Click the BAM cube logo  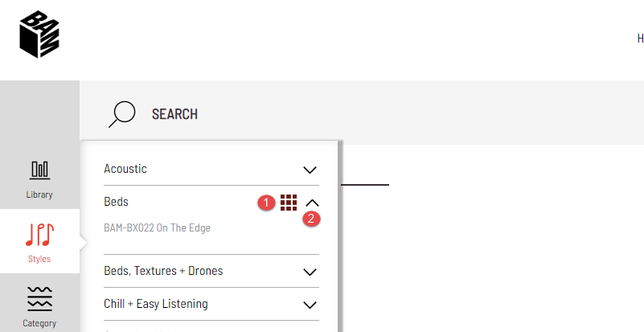(x=39, y=35)
